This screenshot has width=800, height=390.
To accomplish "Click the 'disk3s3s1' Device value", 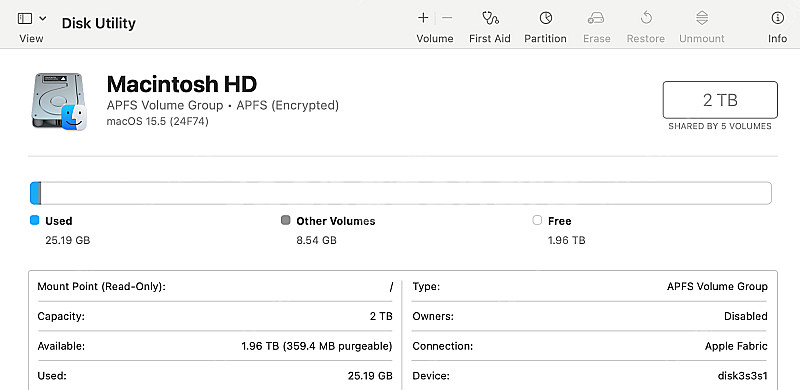I will coord(742,376).
